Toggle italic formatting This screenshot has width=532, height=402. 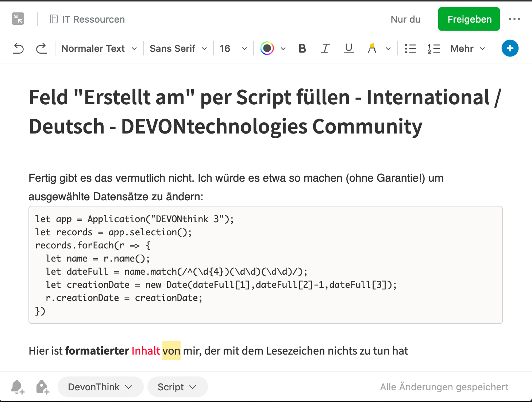[x=325, y=48]
